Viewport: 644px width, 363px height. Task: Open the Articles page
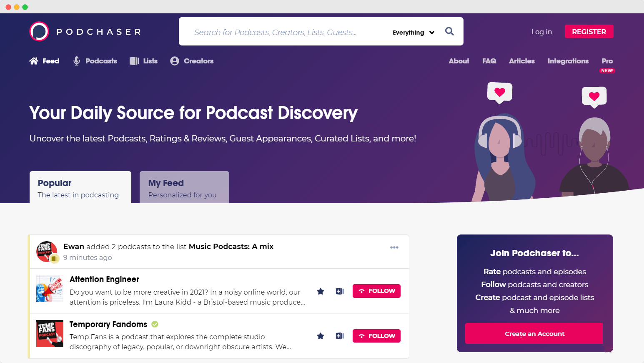click(x=522, y=61)
